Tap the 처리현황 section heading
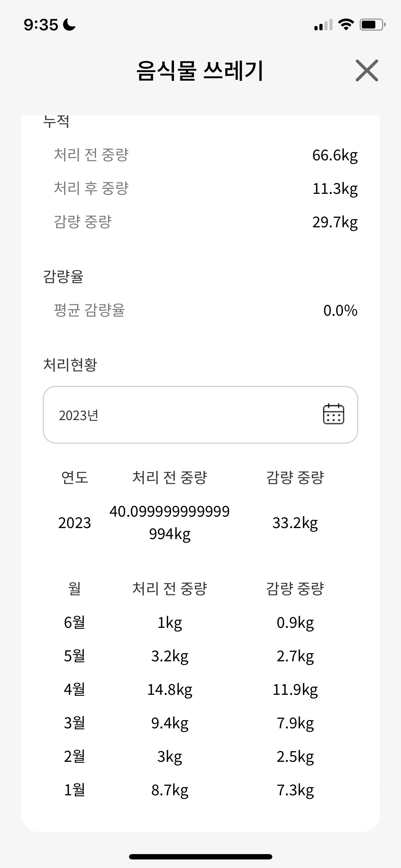The image size is (401, 868). [70, 365]
